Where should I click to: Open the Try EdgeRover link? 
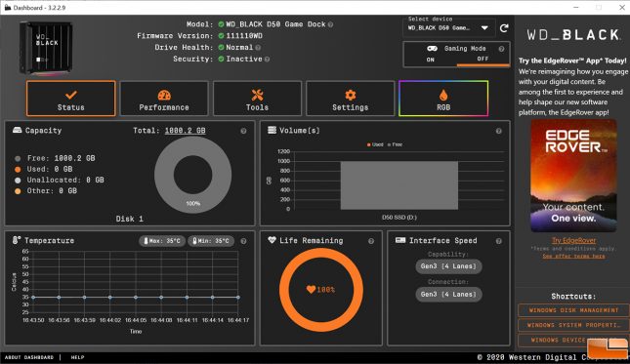tap(573, 240)
